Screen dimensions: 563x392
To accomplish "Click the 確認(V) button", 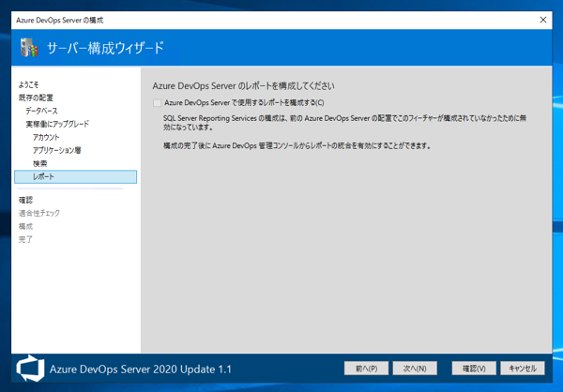I will (x=474, y=369).
